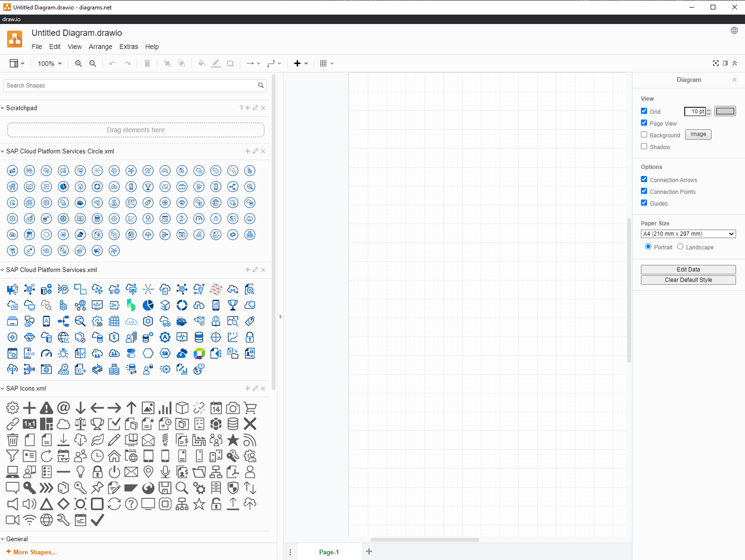
Task: Enable the Shadow checkbox
Action: (644, 146)
